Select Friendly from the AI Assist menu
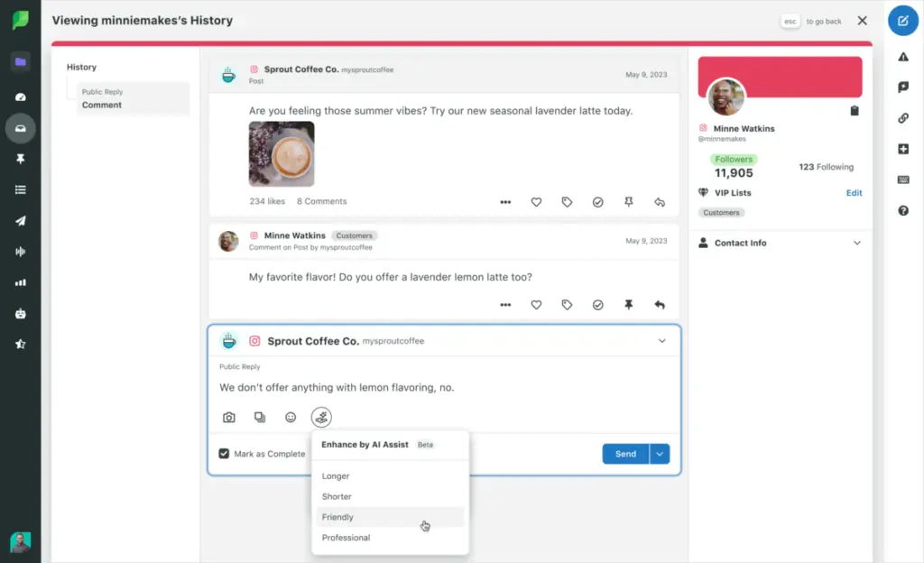The height and width of the screenshot is (563, 924). click(x=337, y=517)
